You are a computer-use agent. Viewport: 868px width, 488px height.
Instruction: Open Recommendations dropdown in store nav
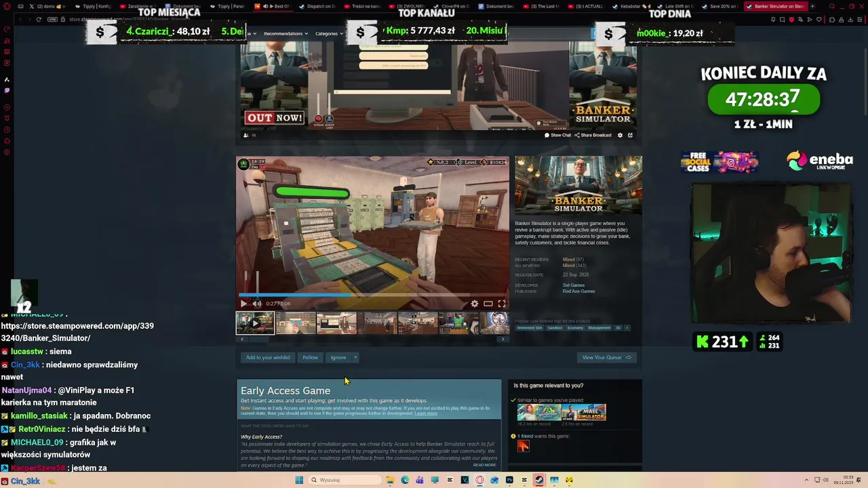285,33
